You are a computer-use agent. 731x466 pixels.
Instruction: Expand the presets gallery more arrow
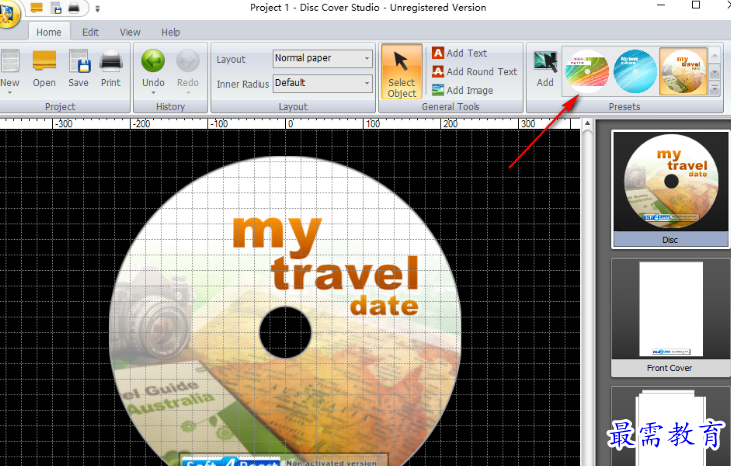coord(715,89)
